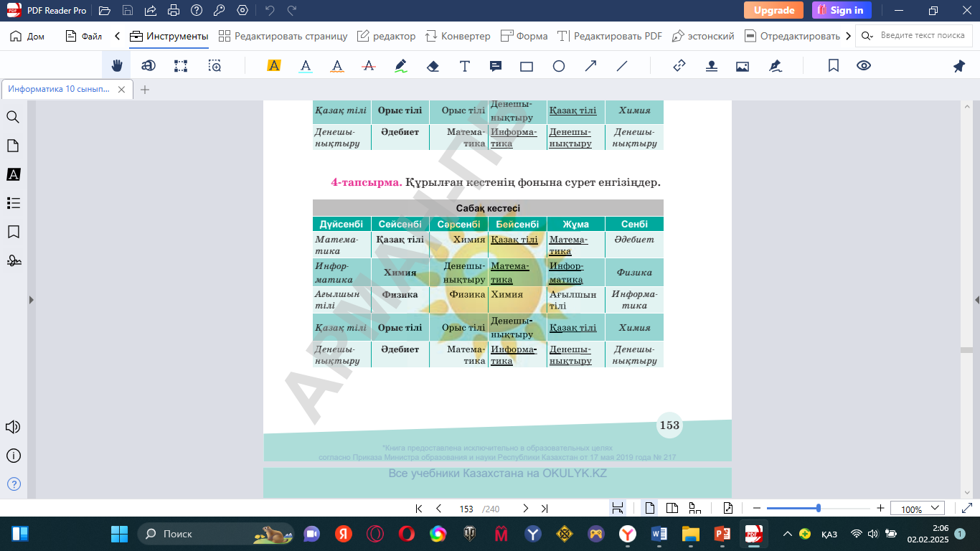Switch to the Конвертер tab

[458, 36]
